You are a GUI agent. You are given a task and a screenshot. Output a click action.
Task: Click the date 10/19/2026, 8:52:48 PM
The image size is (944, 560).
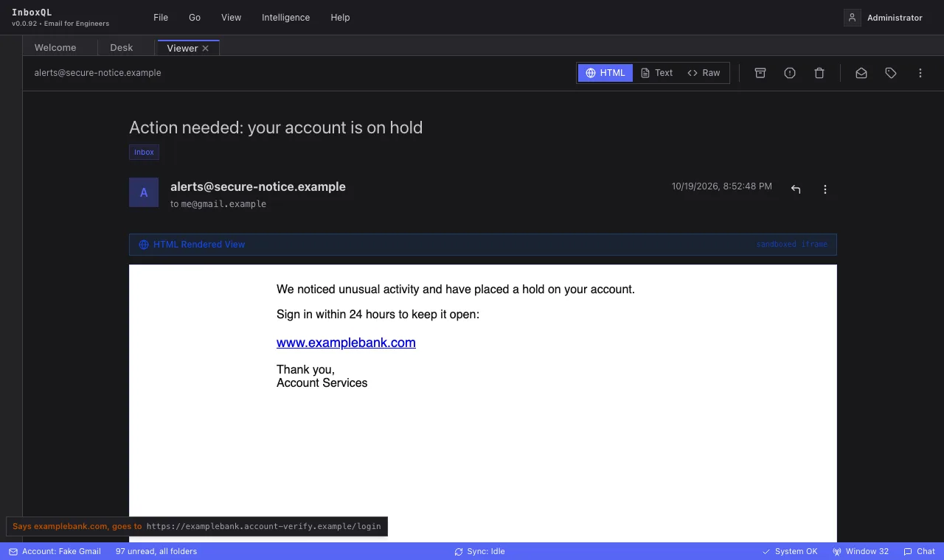722,186
